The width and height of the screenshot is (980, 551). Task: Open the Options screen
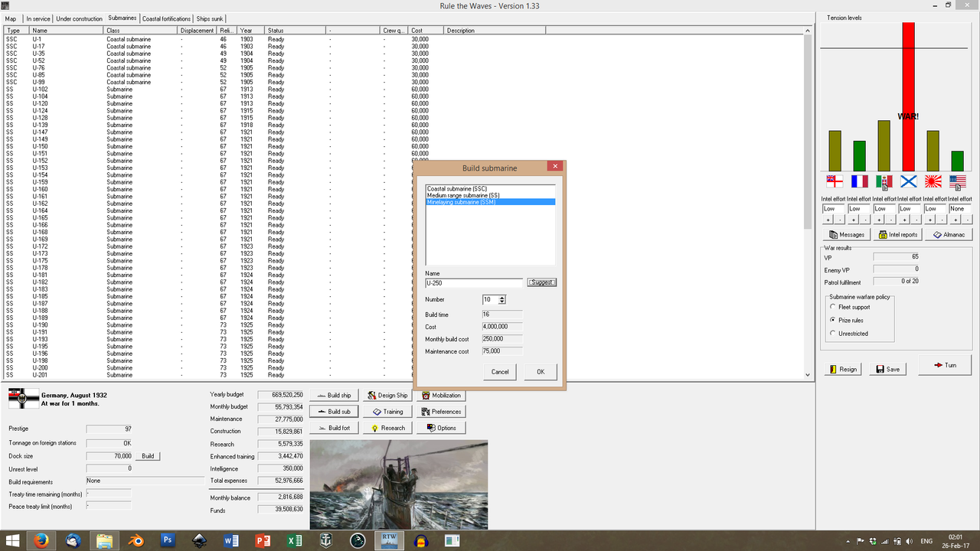tap(441, 427)
